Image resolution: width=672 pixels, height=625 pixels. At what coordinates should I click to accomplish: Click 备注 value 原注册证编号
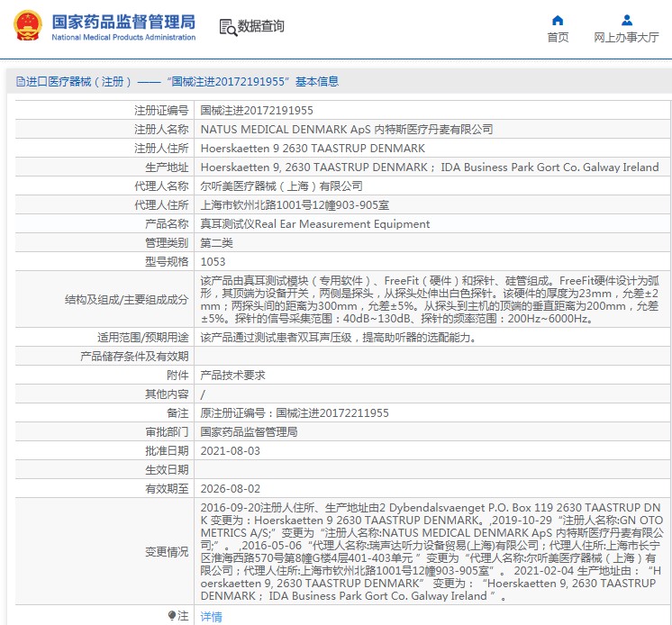pos(295,413)
